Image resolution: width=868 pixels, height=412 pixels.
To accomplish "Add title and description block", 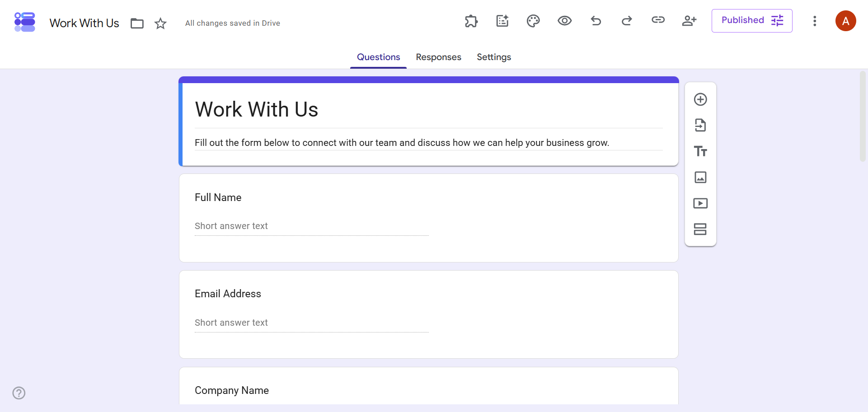I will coord(700,151).
